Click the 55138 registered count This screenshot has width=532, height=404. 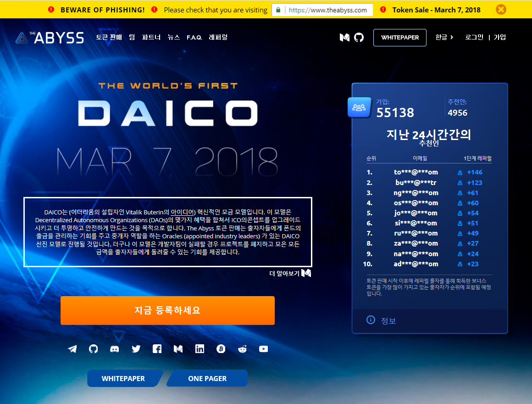coord(395,112)
